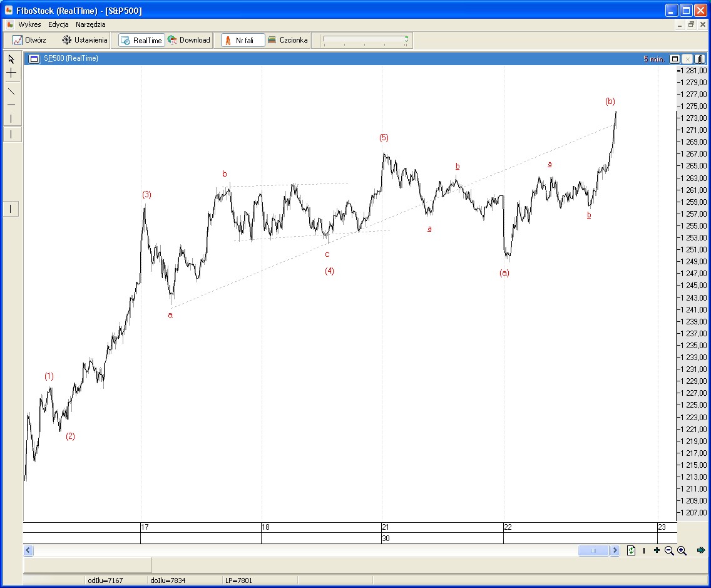711x588 pixels.
Task: Restore the inner S&P500 document window
Action: click(x=691, y=25)
